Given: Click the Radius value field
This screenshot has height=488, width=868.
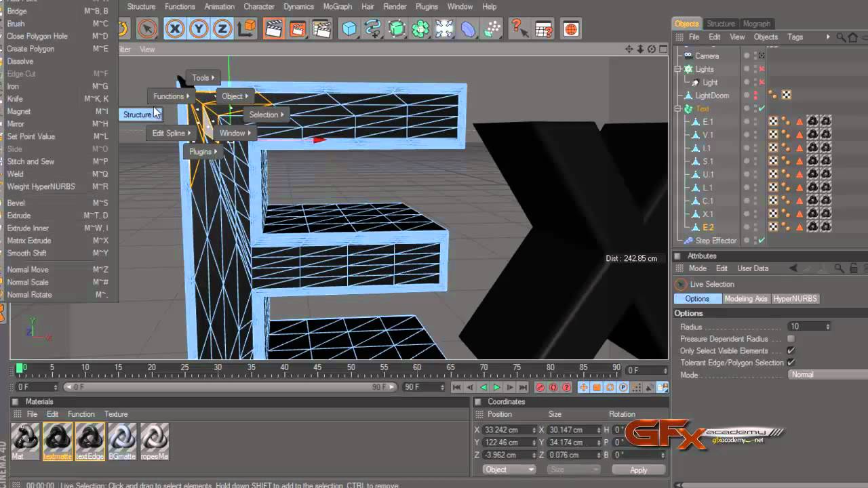Looking at the screenshot, I should tap(810, 327).
